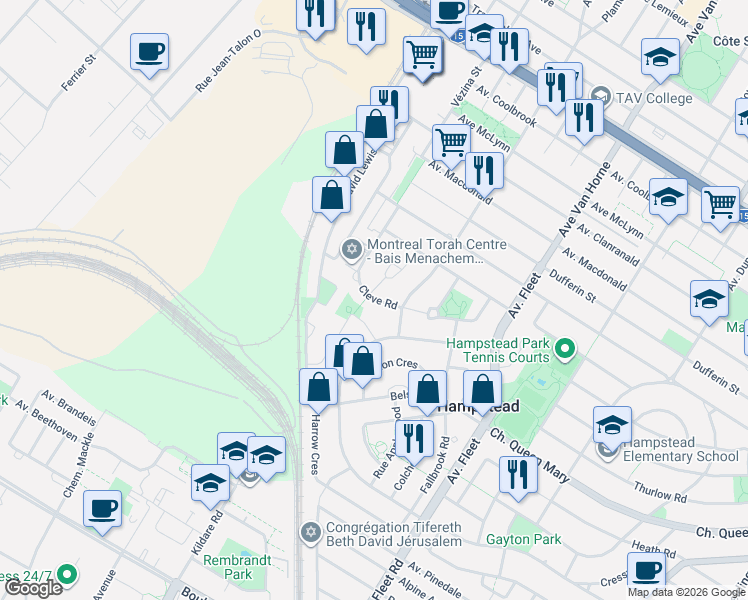Screen dimensions: 748x600
Task: Open the restaurant marker near Colchester road
Action: [415, 441]
